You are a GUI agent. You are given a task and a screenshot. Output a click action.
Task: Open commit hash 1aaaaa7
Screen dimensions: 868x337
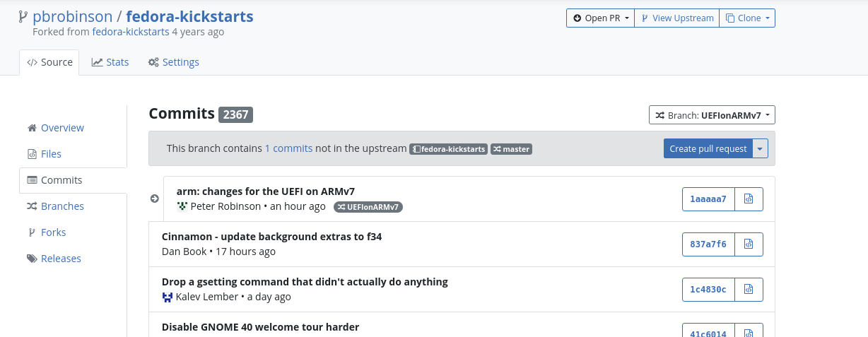[x=708, y=199]
